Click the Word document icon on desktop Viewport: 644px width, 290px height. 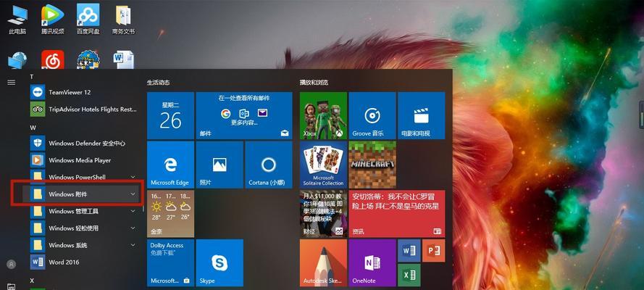[123, 60]
